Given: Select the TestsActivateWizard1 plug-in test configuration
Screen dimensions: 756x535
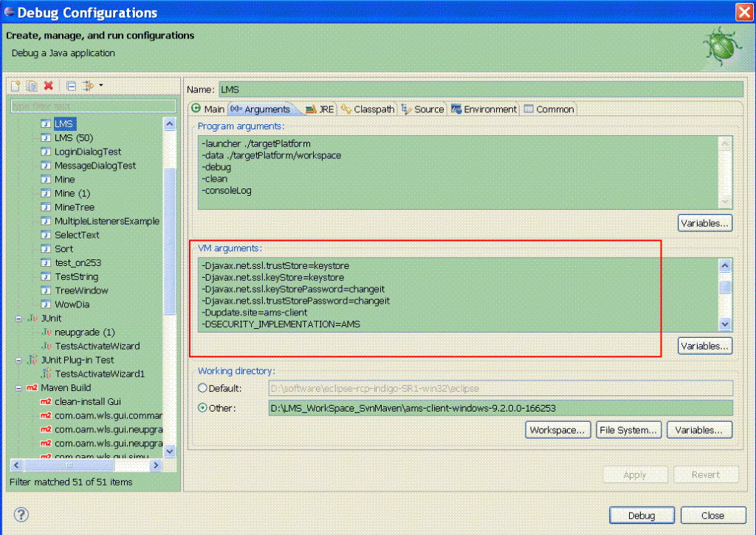Looking at the screenshot, I should [100, 374].
